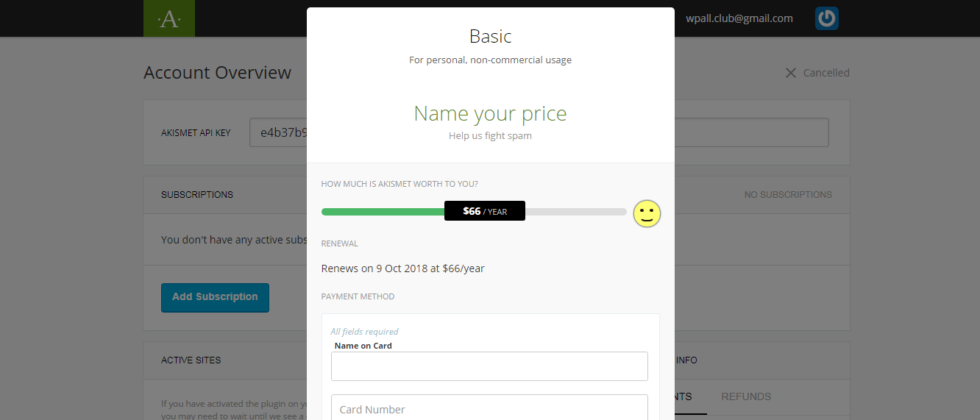Click the green filled part of price slider

(383, 212)
